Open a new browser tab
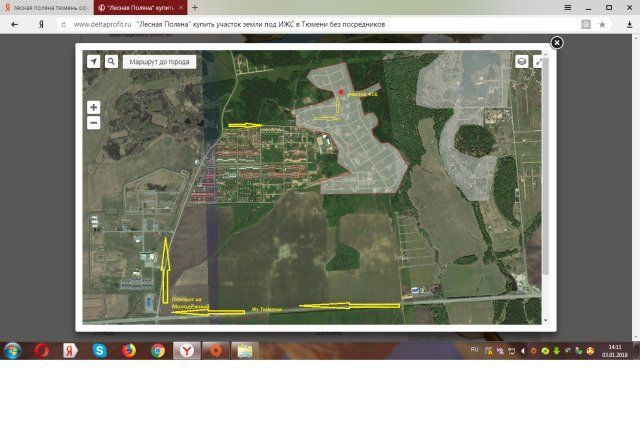The width and height of the screenshot is (640, 422). click(x=195, y=7)
